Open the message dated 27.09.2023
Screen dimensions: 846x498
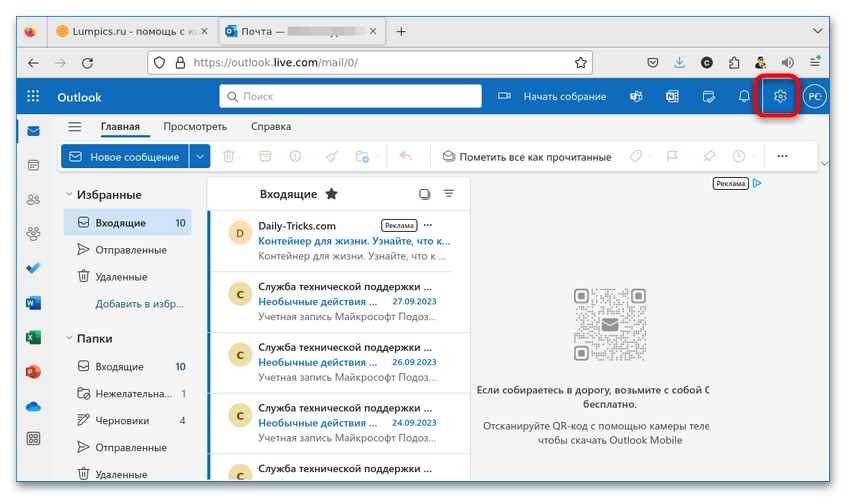tap(339, 302)
